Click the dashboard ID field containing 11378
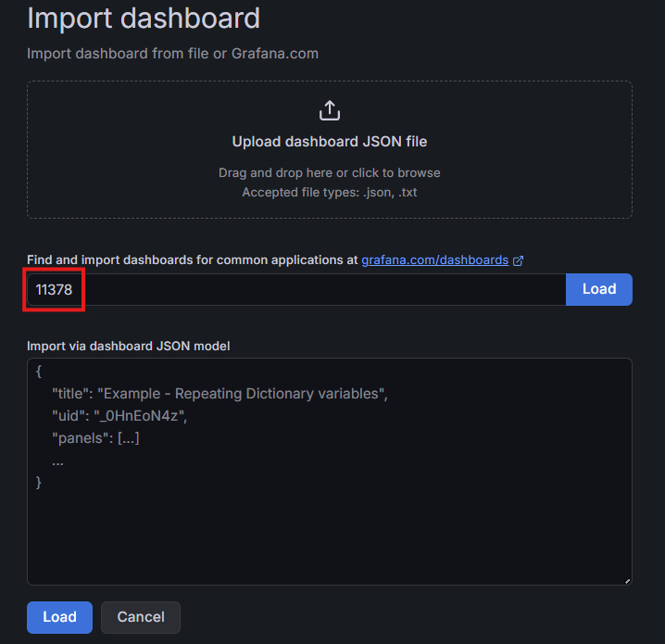The width and height of the screenshot is (665, 644). click(296, 289)
